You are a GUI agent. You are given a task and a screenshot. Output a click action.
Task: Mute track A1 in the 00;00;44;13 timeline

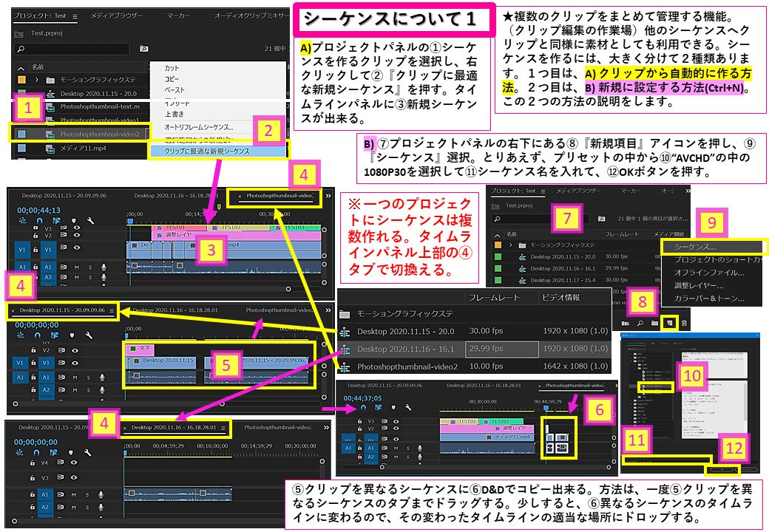(x=76, y=267)
